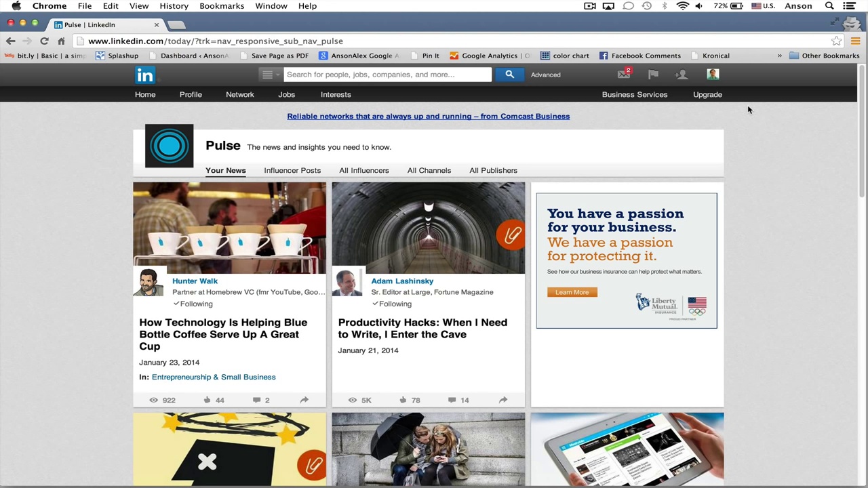Open the Adam Lashinsky author link
This screenshot has width=868, height=488.
[402, 281]
